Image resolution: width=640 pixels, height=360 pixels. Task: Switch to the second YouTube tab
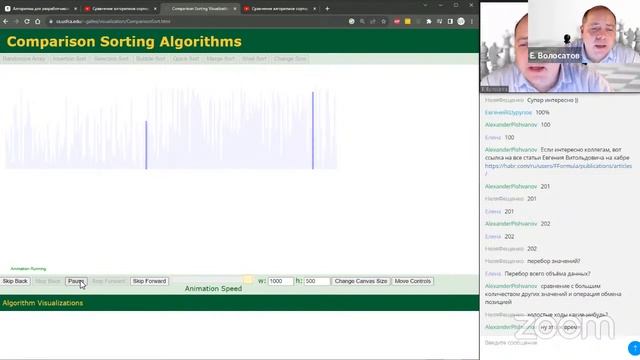coord(120,9)
